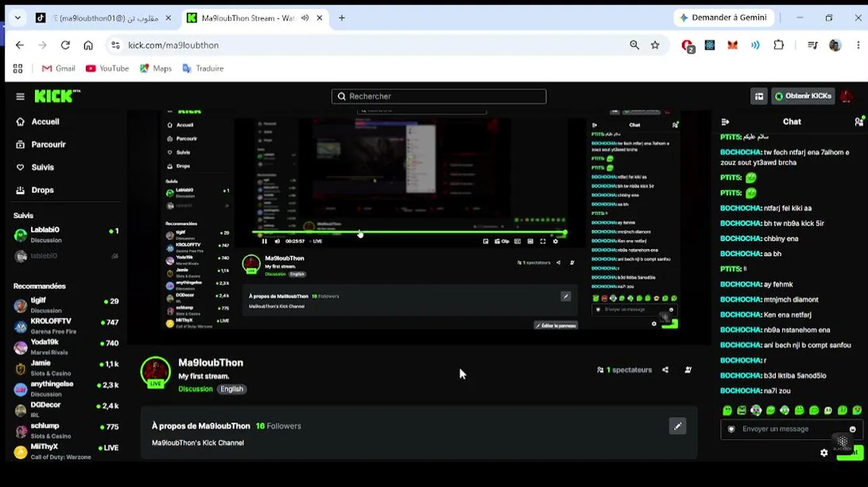Open the red extension with badge 2
This screenshot has height=487, width=868.
click(688, 45)
